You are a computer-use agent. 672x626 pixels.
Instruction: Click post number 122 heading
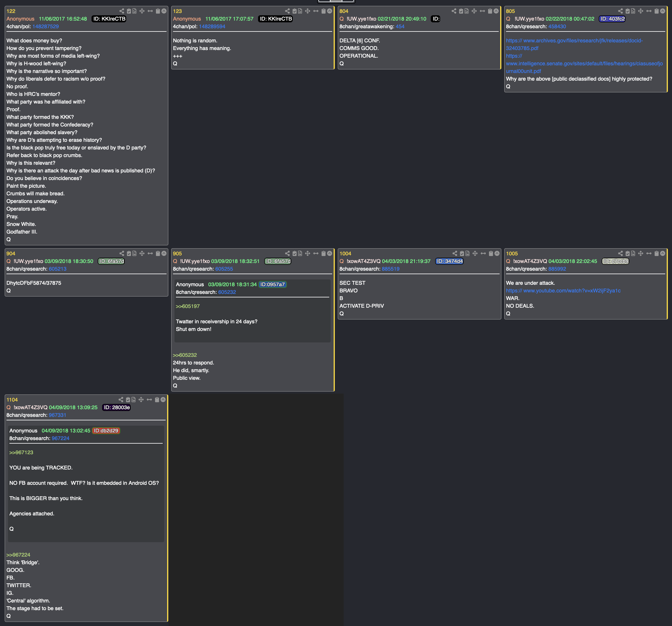11,11
